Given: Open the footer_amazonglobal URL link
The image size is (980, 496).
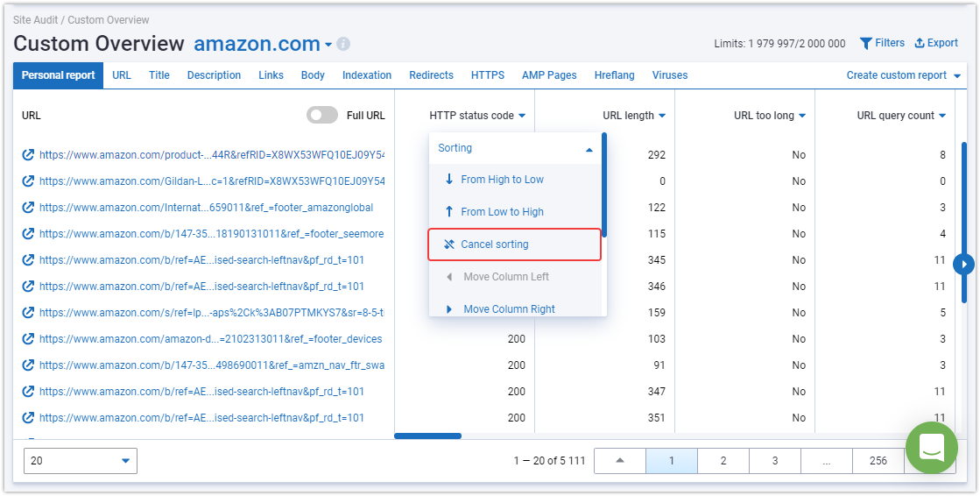Looking at the screenshot, I should [207, 208].
